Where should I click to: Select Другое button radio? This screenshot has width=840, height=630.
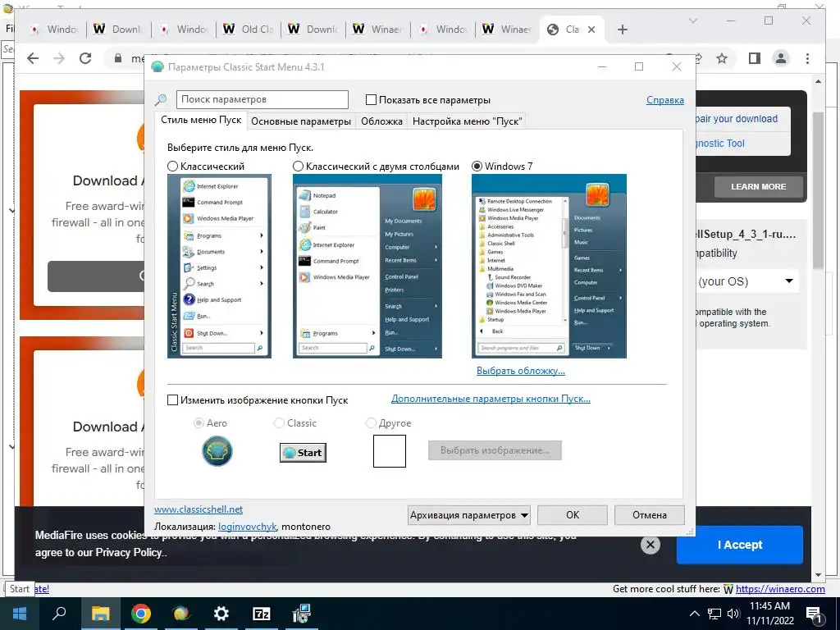(371, 423)
